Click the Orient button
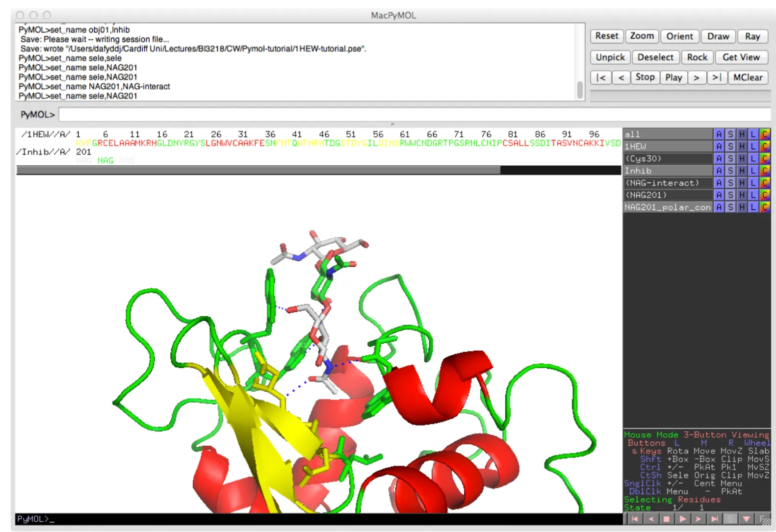 [x=679, y=36]
